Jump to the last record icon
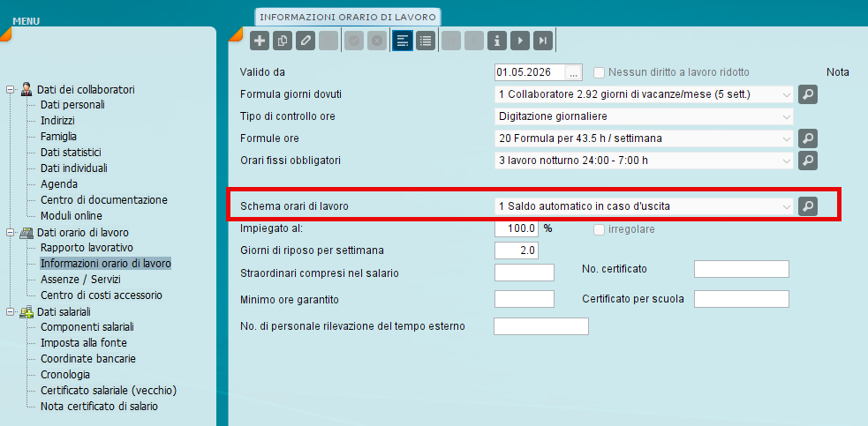The width and height of the screenshot is (868, 426). [542, 41]
